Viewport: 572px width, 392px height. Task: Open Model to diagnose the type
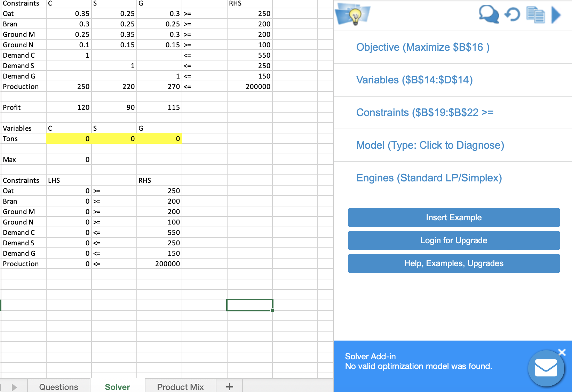point(430,145)
